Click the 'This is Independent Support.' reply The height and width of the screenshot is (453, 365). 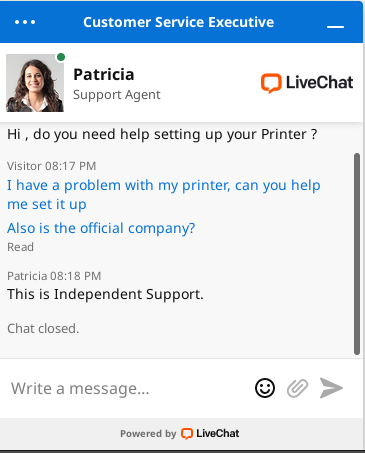pos(105,294)
